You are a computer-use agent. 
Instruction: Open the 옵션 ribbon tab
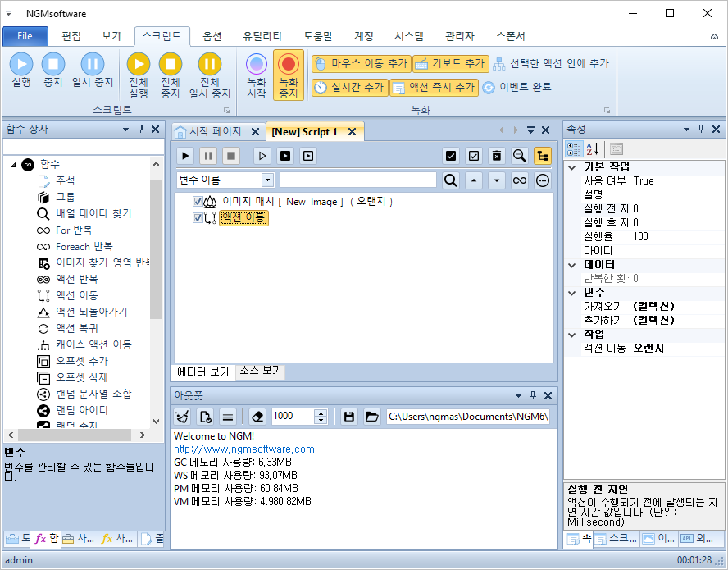212,36
